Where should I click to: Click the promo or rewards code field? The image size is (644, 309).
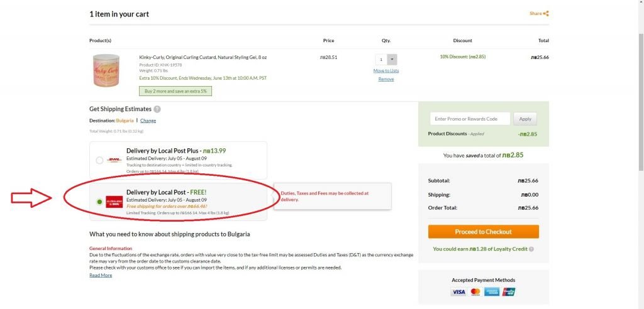(470, 119)
